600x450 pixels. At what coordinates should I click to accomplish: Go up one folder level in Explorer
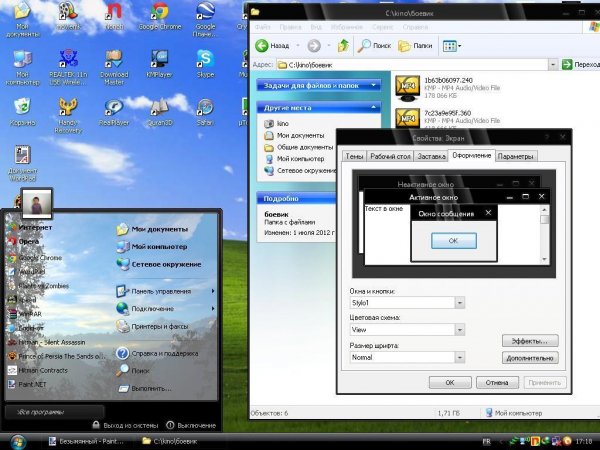[x=343, y=46]
